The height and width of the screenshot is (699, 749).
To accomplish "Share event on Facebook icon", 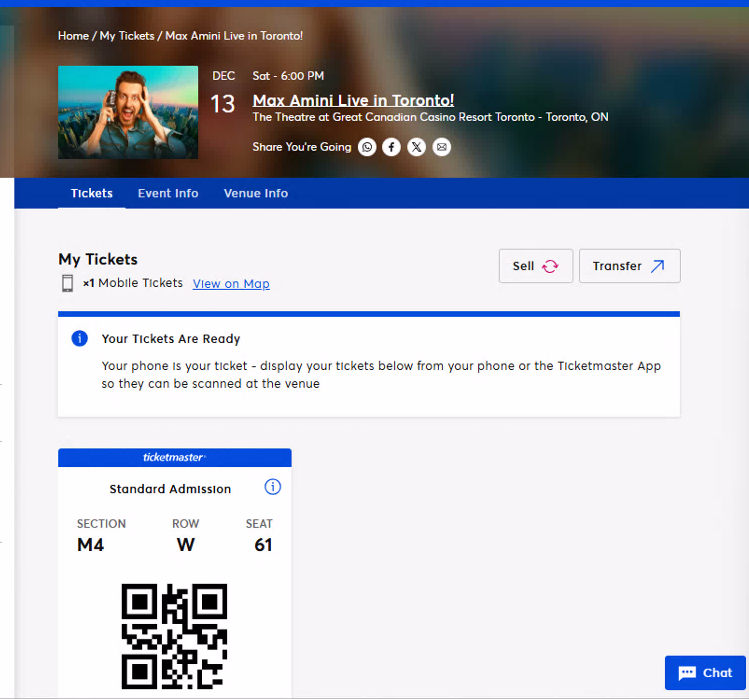I will 391,147.
